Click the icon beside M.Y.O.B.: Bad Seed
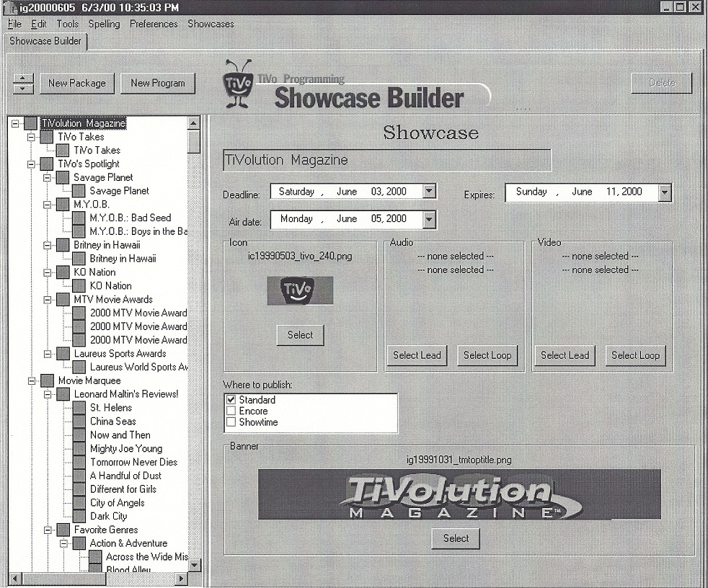This screenshot has height=588, width=708. [79, 218]
